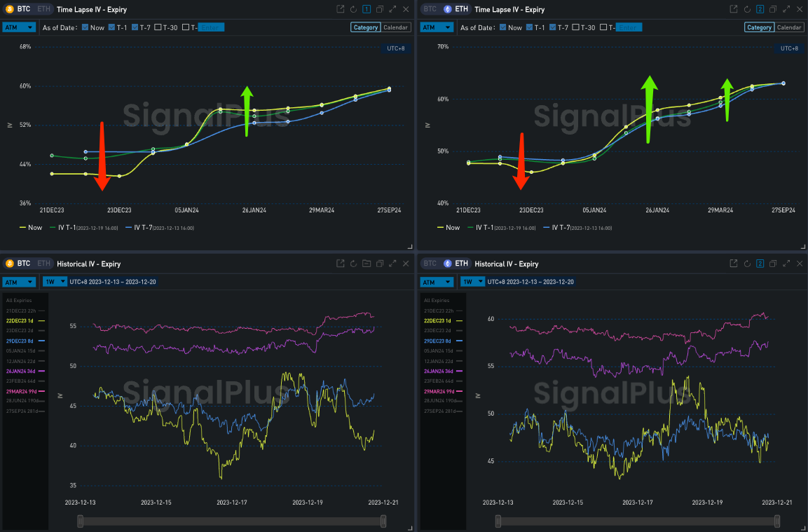Uncheck the Now checkbox in BTC Time Lapse
The height and width of the screenshot is (532, 808).
[85, 27]
